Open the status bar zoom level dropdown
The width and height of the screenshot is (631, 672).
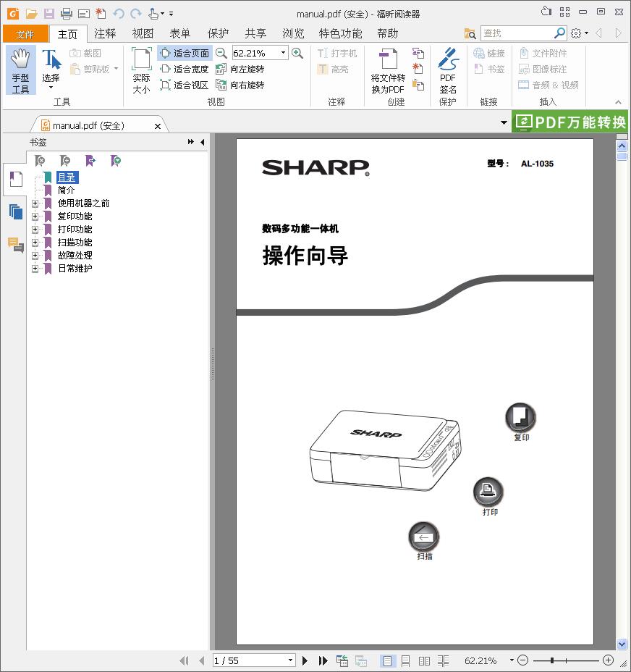(x=512, y=660)
